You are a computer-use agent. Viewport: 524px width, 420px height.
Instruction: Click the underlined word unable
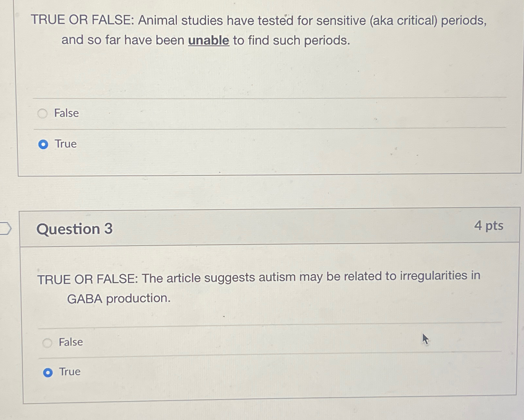pyautogui.click(x=209, y=40)
